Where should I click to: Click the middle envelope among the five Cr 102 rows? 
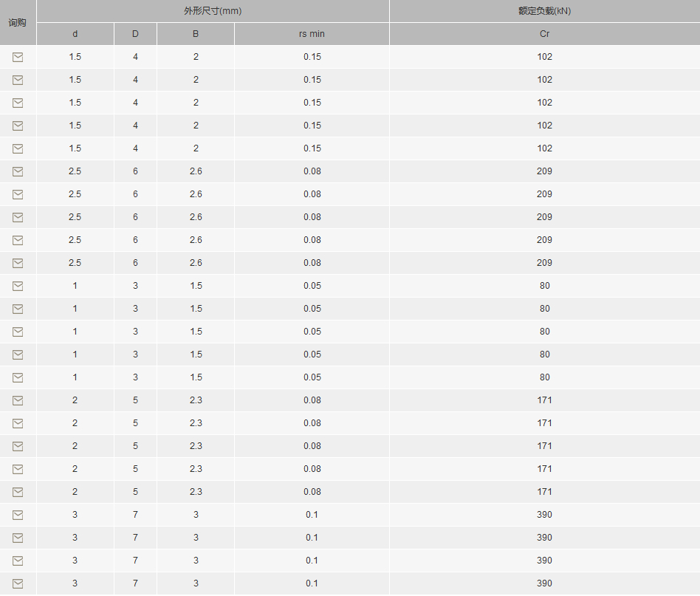click(18, 103)
